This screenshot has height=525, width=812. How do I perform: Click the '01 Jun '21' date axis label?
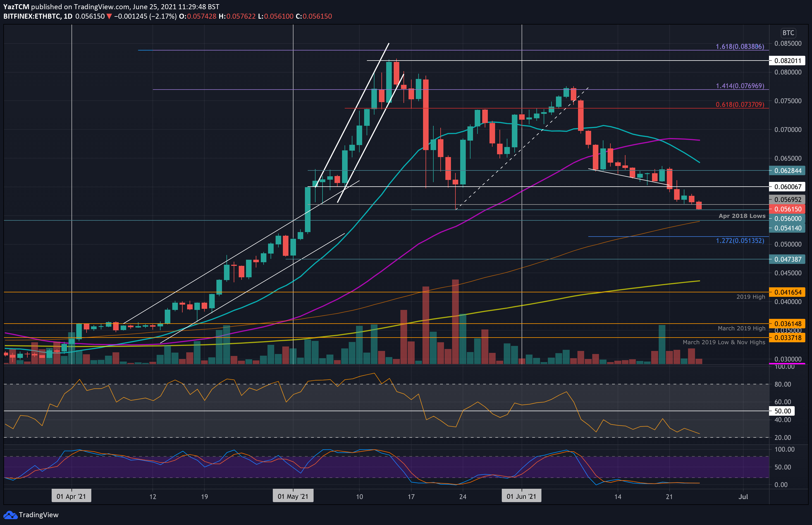[x=521, y=496]
